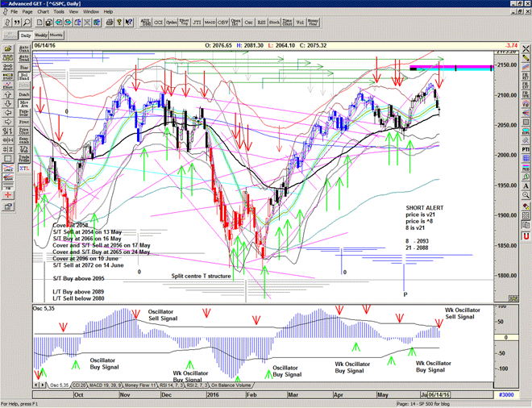The height and width of the screenshot is (408, 532).
Task: Switch chart to Weekly timeframe
Action: 40,35
